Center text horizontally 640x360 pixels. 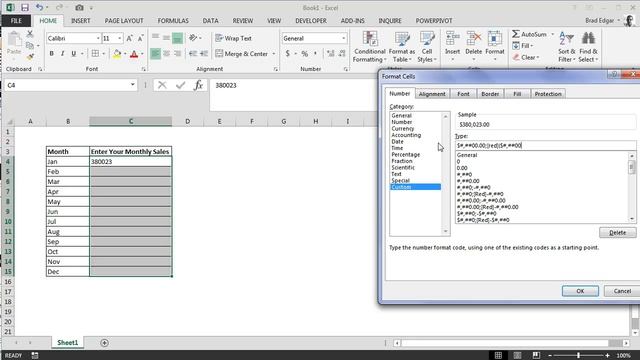[x=167, y=53]
